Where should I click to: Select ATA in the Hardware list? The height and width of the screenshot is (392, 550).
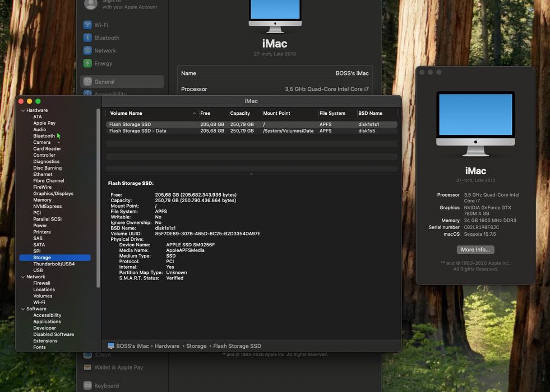[38, 116]
